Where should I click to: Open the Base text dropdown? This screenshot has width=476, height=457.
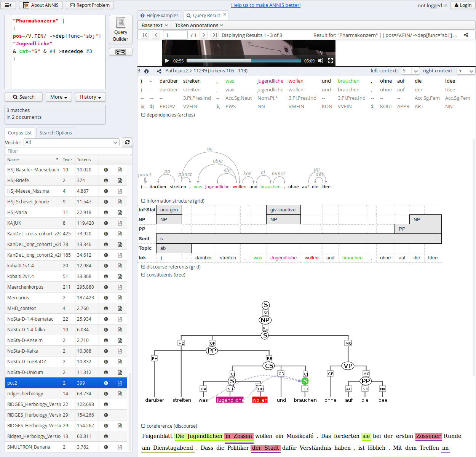pos(154,25)
